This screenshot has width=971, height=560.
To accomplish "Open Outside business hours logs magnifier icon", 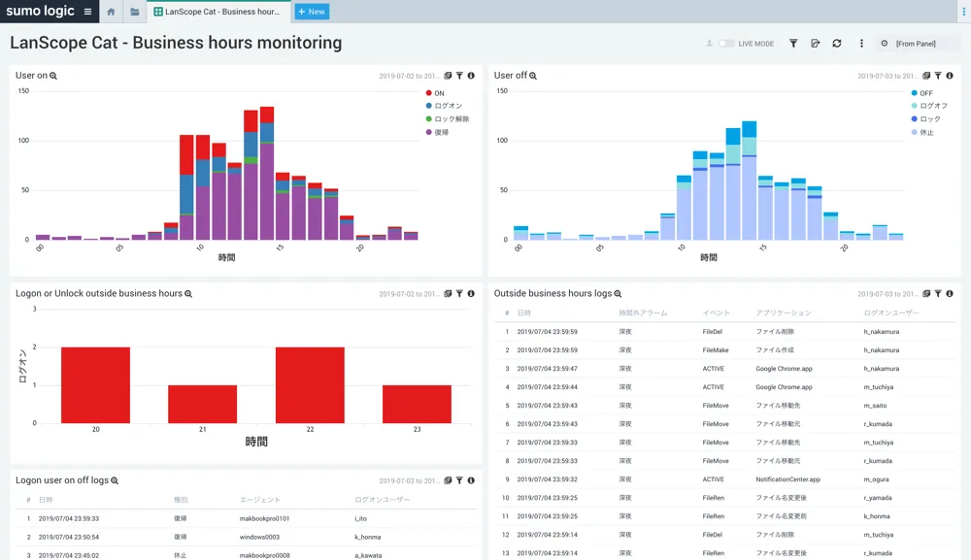I will [x=618, y=294].
